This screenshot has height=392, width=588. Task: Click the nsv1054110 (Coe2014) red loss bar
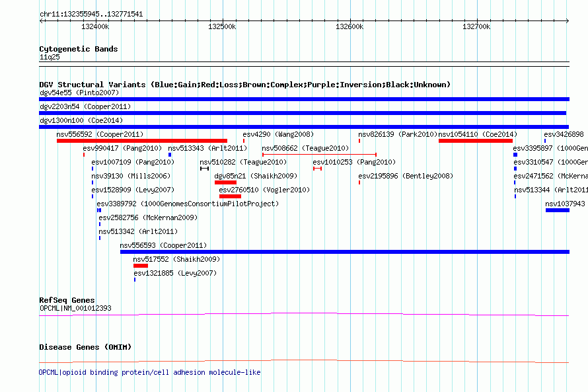pyautogui.click(x=476, y=141)
